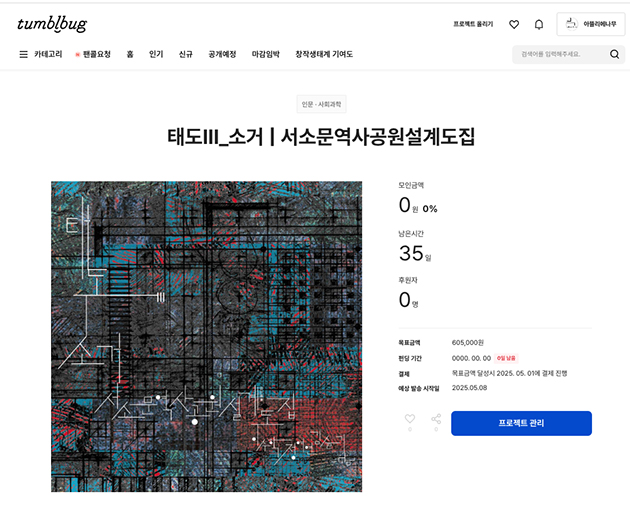
Task: Click the 605,000원 goal amount
Action: [468, 343]
